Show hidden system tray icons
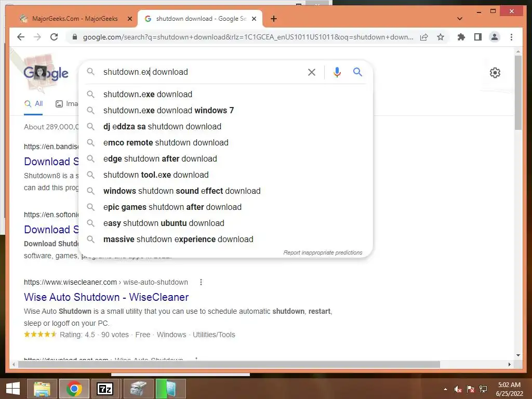The height and width of the screenshot is (399, 532). (x=445, y=389)
